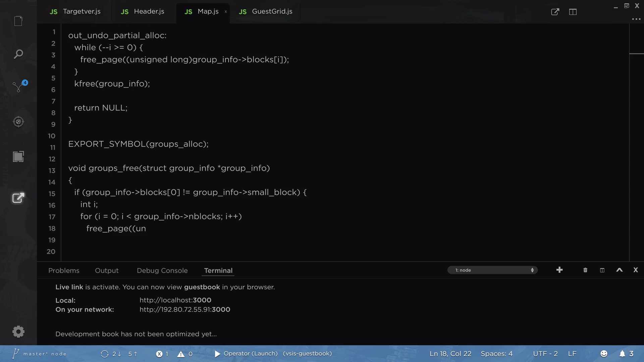The image size is (644, 362).
Task: Open the http://localhost:3000 link
Action: click(175, 300)
